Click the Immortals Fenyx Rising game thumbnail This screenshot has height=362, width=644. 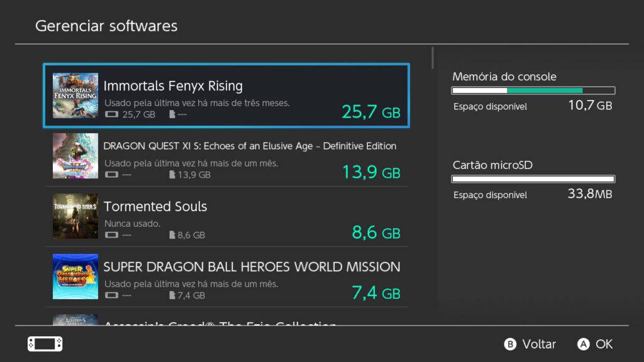(75, 96)
